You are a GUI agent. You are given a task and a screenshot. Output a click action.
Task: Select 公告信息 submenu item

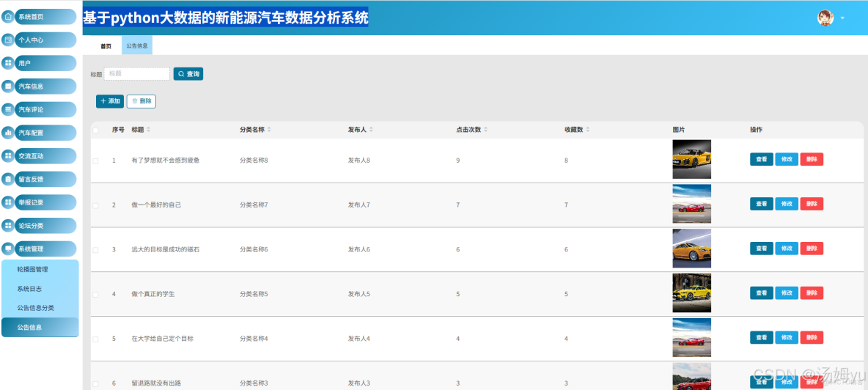click(40, 327)
